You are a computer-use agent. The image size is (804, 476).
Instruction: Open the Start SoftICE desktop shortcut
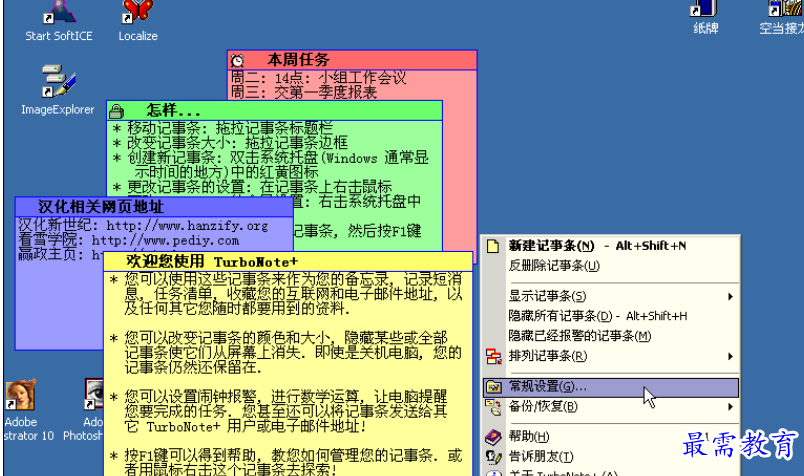[58, 21]
